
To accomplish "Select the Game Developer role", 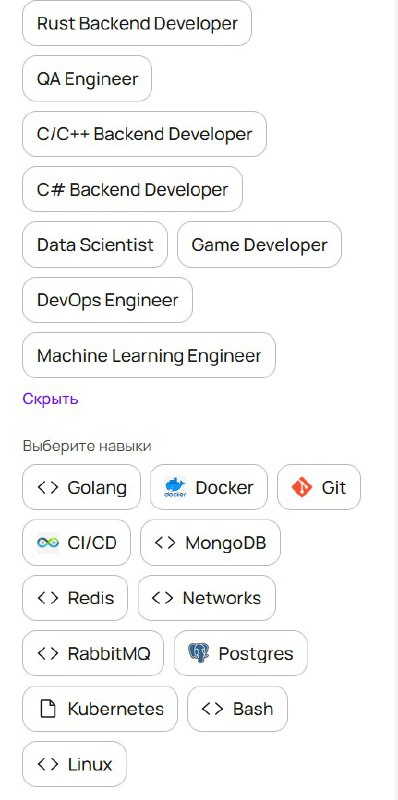I will [x=259, y=245].
